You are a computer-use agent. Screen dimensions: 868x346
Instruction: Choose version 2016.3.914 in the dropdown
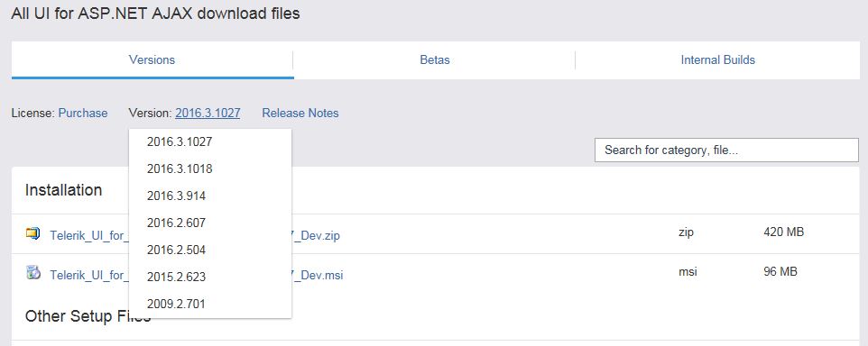210,196
